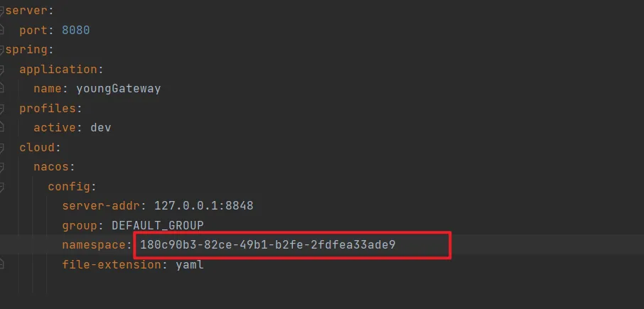Viewport: 644px width, 309px height.
Task: Fold the config section in gutter
Action: pos(3,187)
